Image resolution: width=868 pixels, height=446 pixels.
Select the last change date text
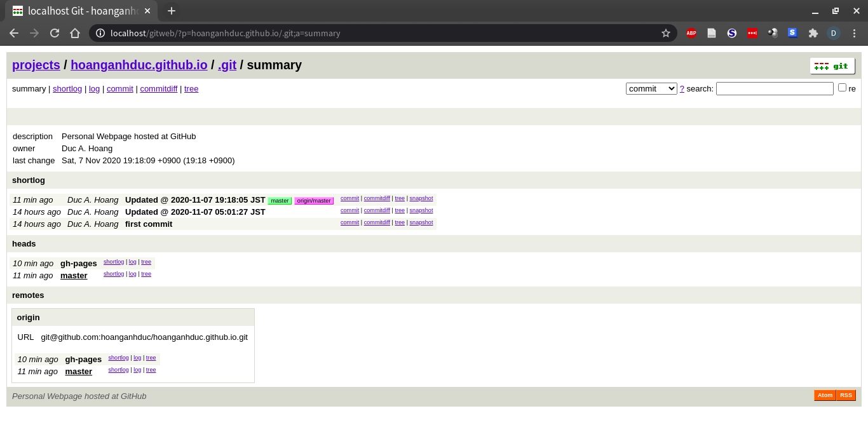(x=148, y=161)
